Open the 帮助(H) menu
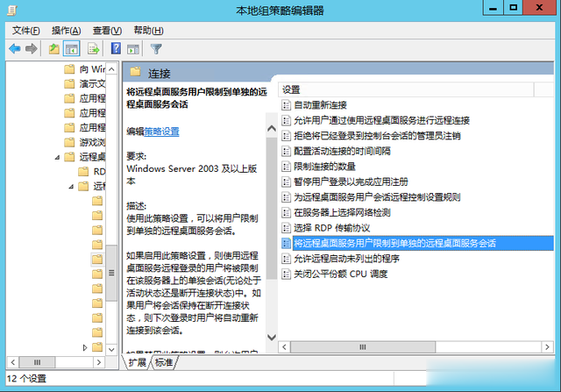 (148, 31)
